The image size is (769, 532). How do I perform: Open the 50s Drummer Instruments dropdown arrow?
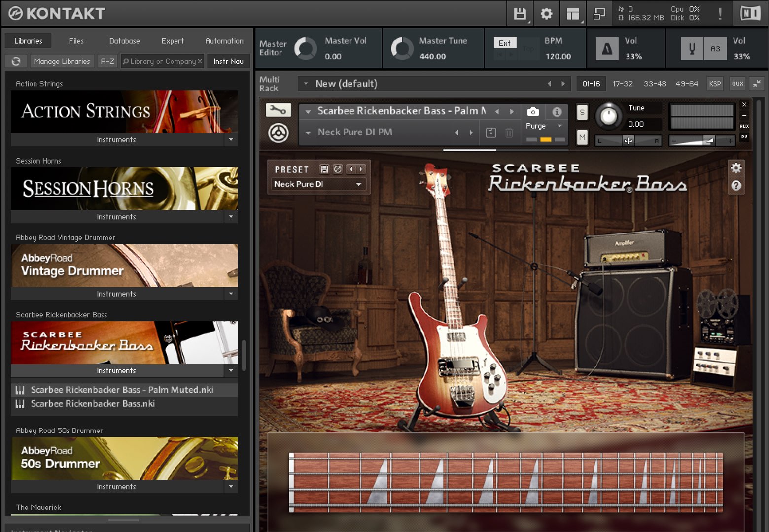tap(231, 487)
